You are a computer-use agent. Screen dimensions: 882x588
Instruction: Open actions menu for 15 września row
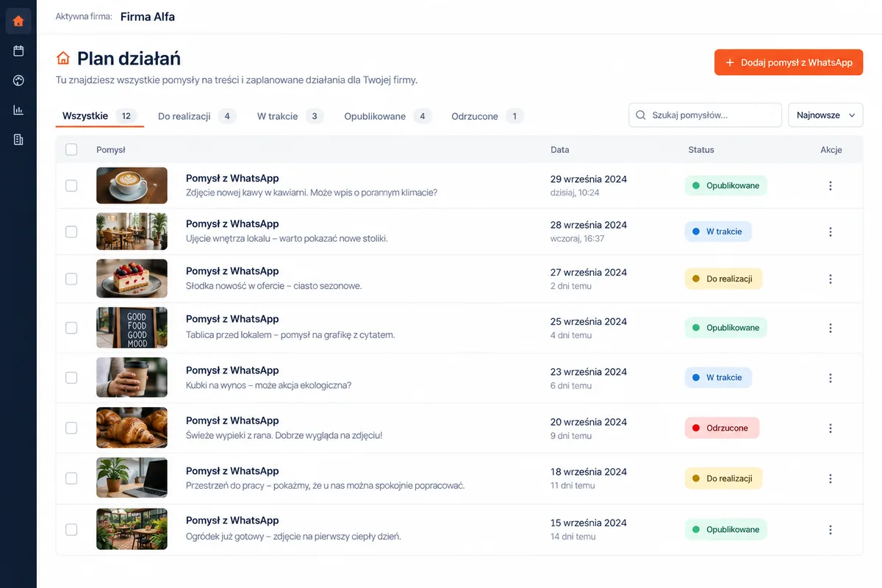tap(831, 529)
